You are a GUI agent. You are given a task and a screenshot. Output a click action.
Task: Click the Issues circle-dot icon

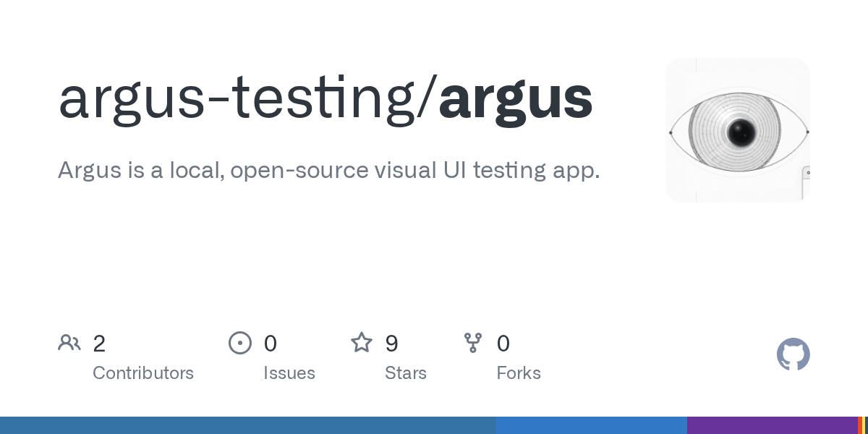(240, 343)
